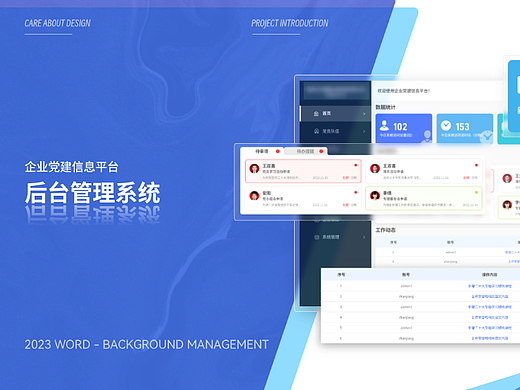Expand the 首页 sidebar item chevron
This screenshot has height=390, width=520.
coord(364,114)
